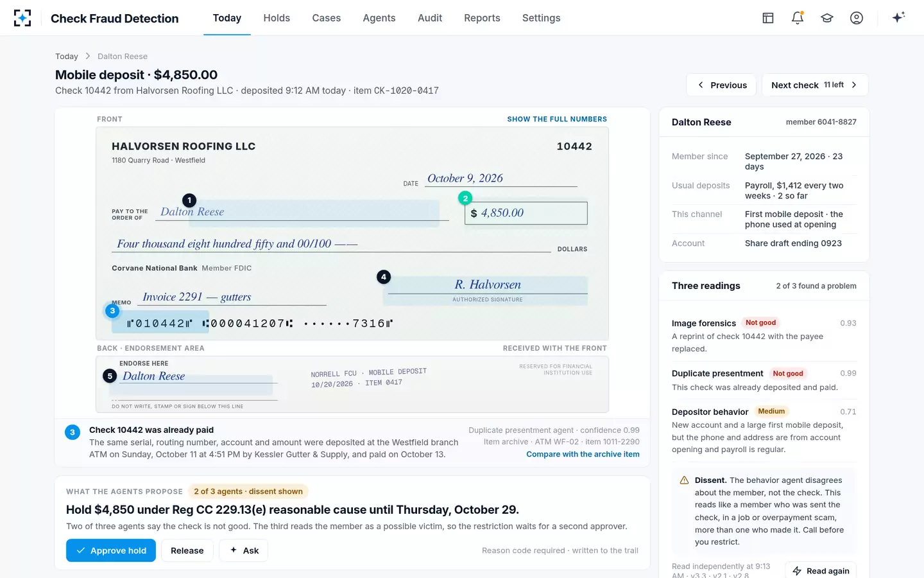The height and width of the screenshot is (578, 924).
Task: Open the Holds tab
Action: click(x=277, y=18)
